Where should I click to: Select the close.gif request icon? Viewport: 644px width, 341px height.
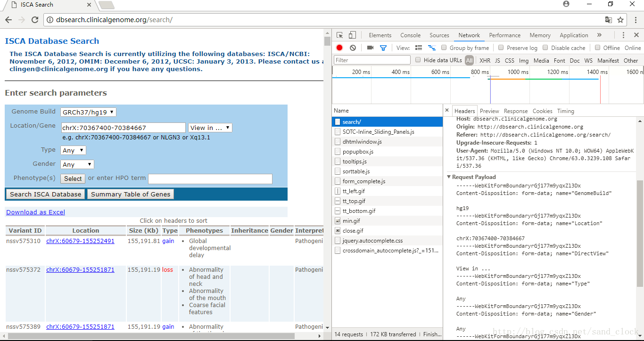click(337, 231)
